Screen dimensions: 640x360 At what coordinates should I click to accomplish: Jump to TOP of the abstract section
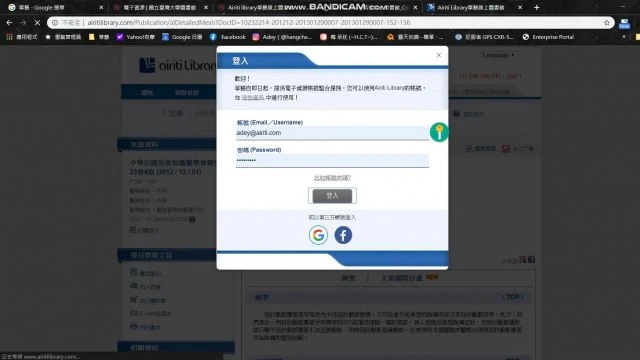pyautogui.click(x=512, y=297)
